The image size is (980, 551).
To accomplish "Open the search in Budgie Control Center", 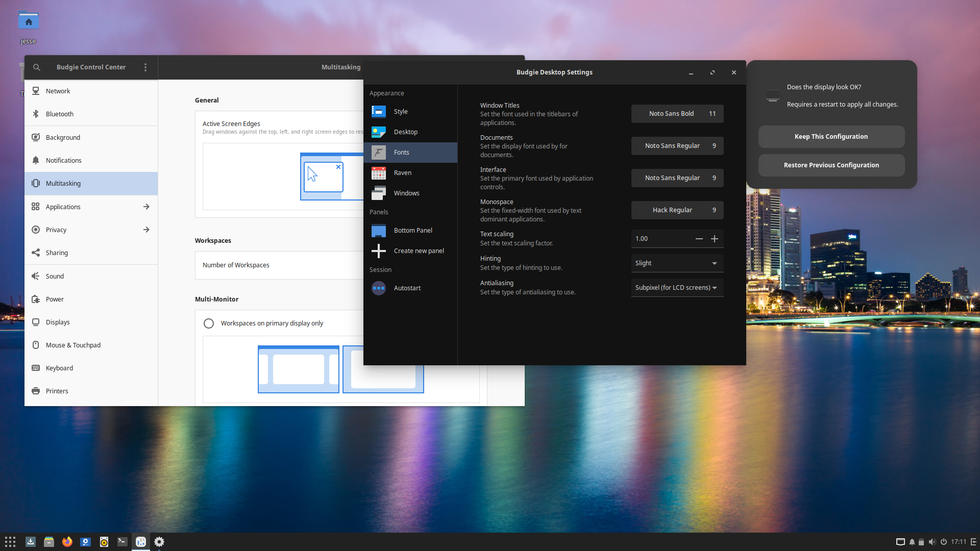I will tap(37, 67).
